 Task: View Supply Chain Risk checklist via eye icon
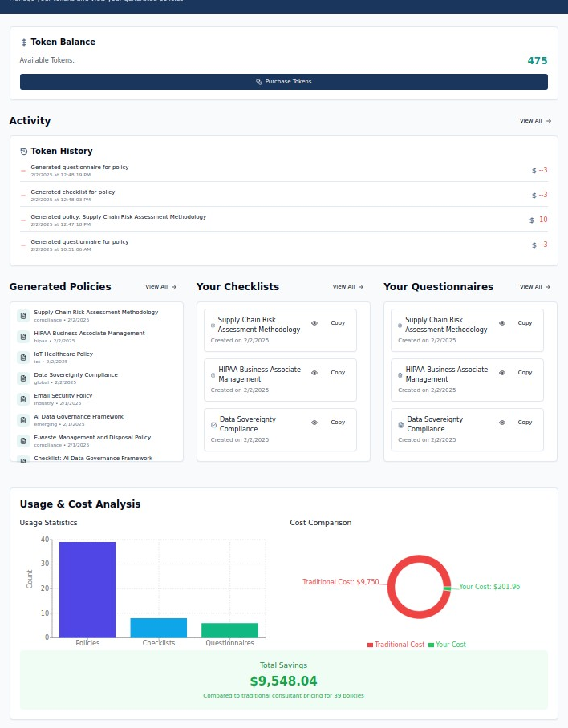[314, 323]
